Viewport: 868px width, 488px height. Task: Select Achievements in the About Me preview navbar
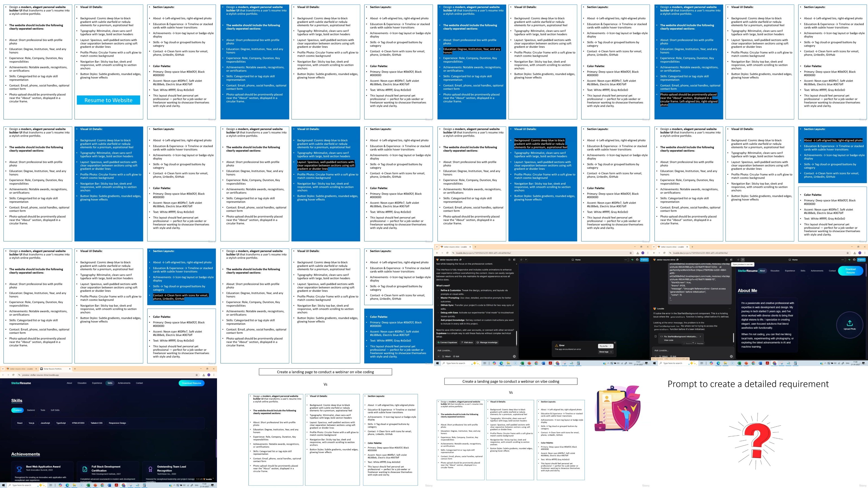point(817,271)
